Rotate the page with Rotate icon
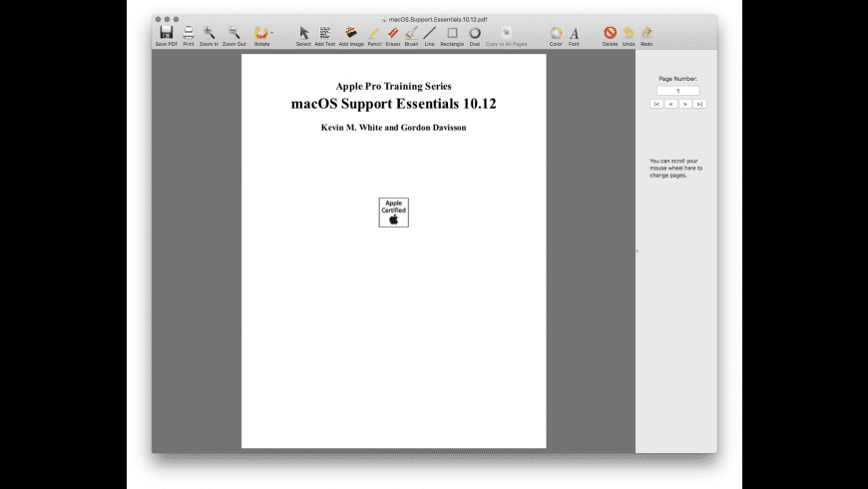Image resolution: width=868 pixels, height=489 pixels. (x=260, y=32)
